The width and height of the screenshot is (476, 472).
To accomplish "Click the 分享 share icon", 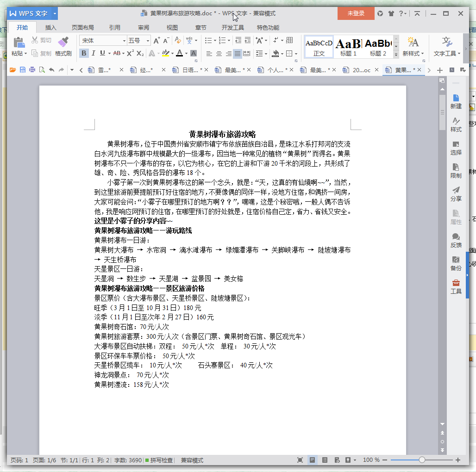I will [x=456, y=194].
